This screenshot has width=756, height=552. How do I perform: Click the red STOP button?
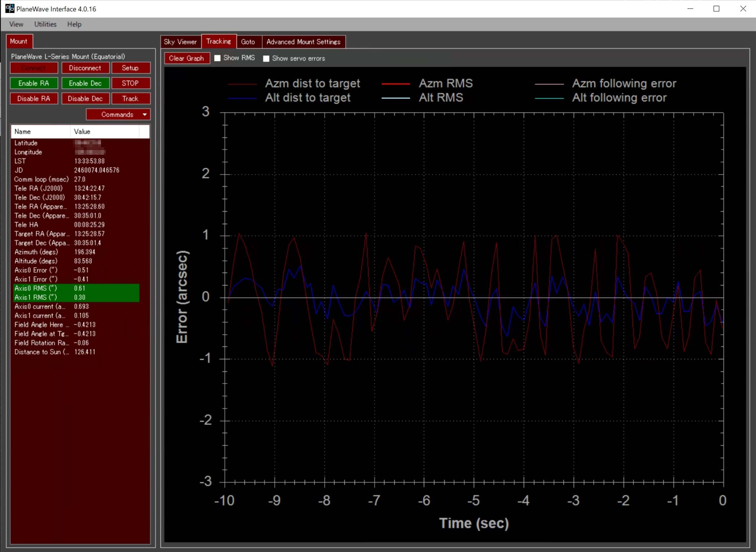click(x=130, y=83)
